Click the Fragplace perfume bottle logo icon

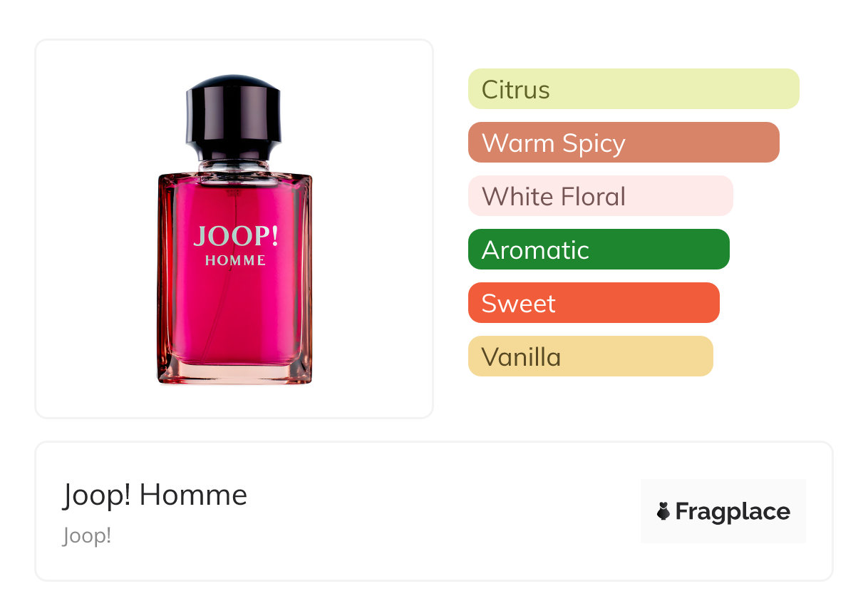click(663, 511)
